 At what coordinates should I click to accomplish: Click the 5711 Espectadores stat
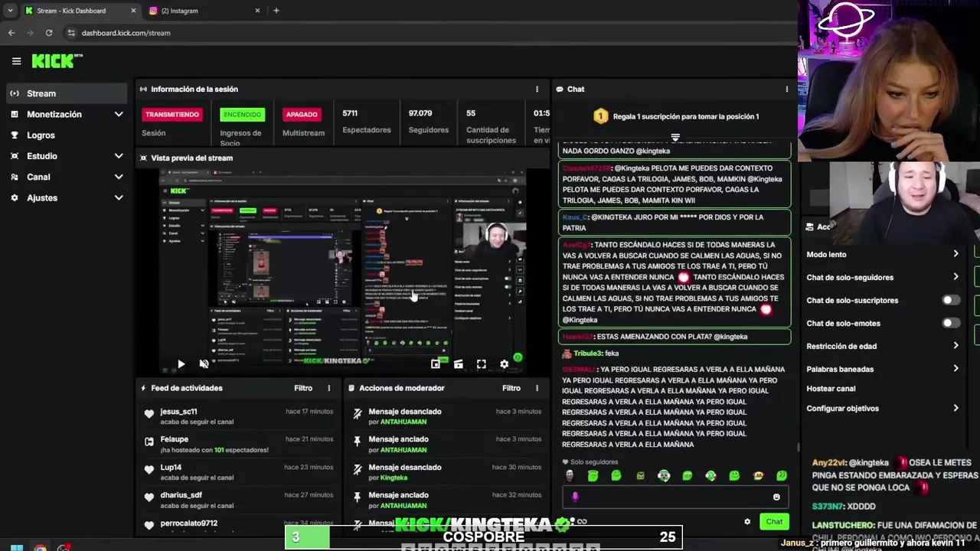point(367,121)
